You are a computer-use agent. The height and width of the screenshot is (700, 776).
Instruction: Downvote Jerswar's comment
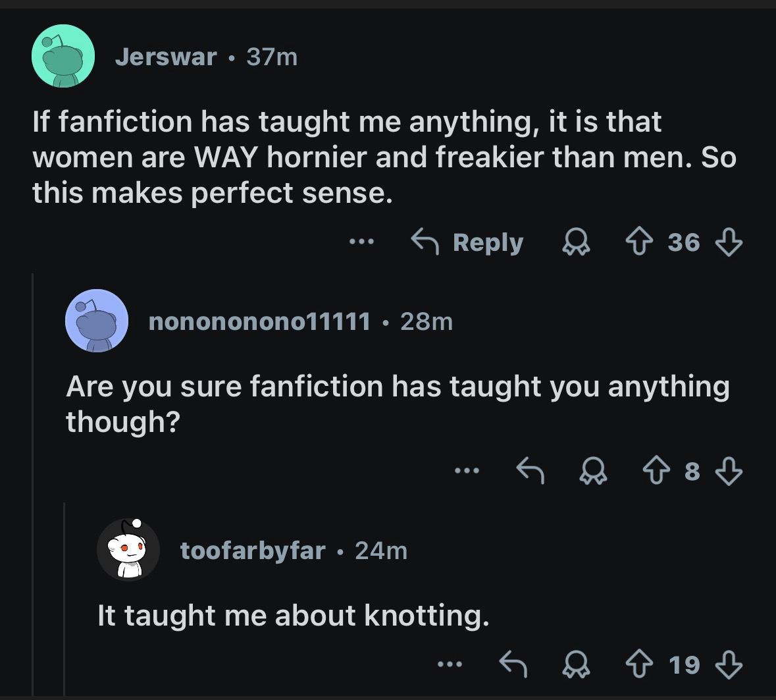click(x=728, y=242)
